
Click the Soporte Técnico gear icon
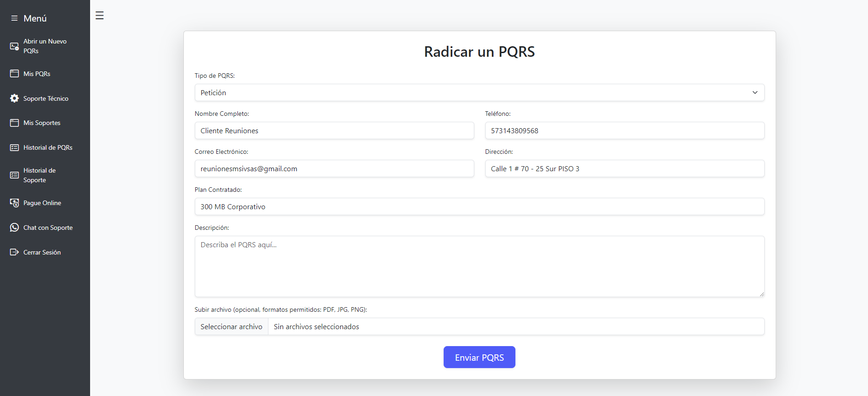[x=15, y=98]
